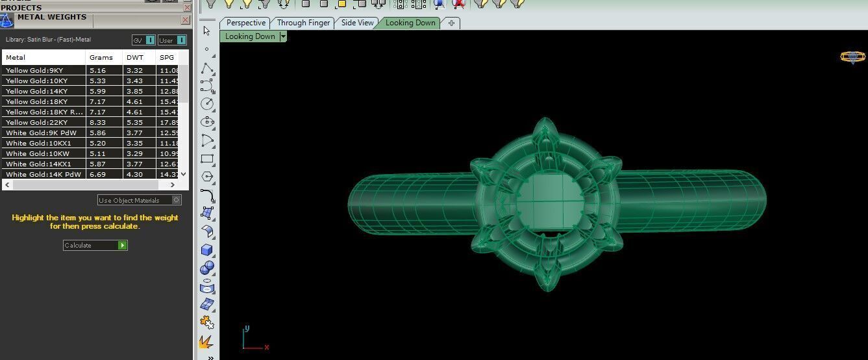Close the Metal Weights panel
The image size is (868, 360).
pos(186,20)
